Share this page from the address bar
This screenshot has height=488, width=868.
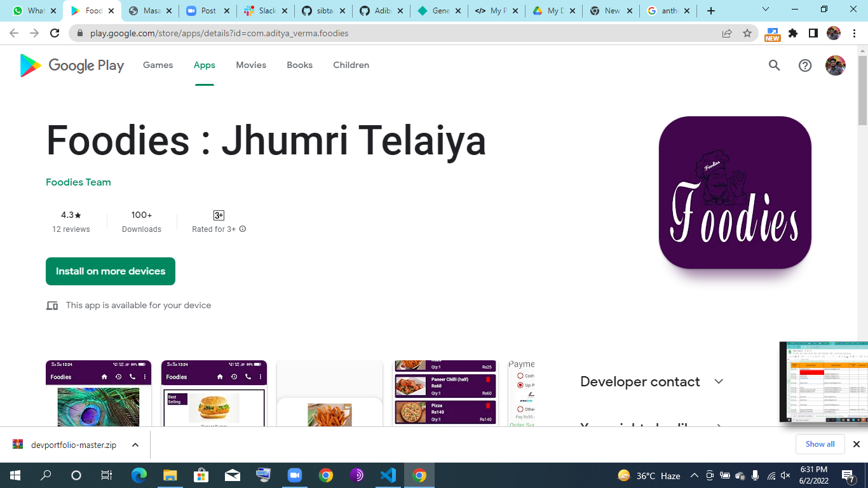point(727,33)
